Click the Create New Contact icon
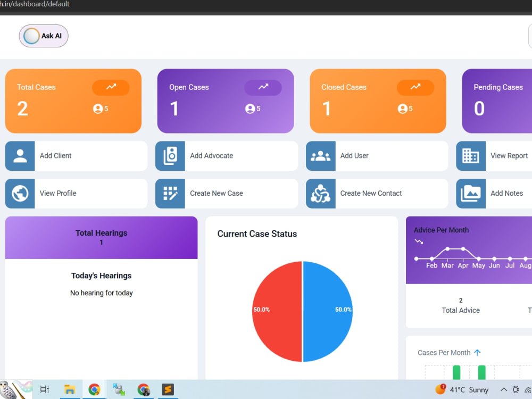532x399 pixels. click(x=321, y=194)
